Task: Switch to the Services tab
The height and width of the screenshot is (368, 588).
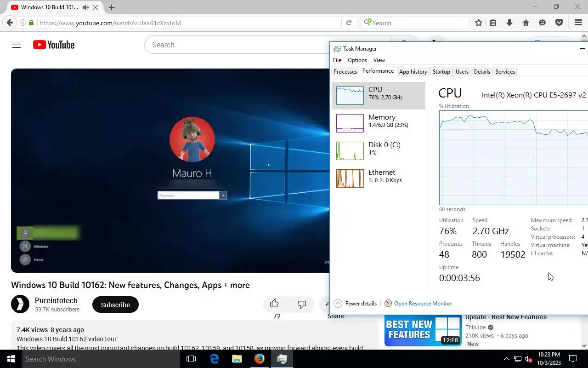Action: [x=505, y=71]
